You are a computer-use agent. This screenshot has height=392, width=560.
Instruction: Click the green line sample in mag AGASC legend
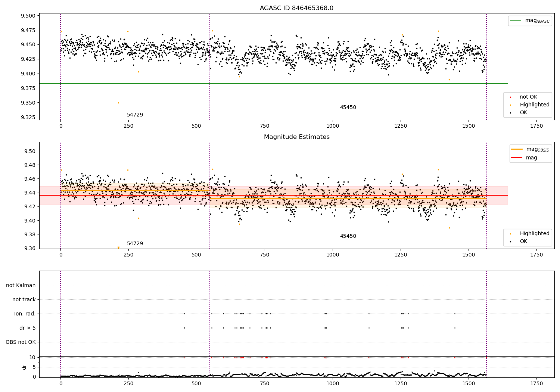click(516, 21)
